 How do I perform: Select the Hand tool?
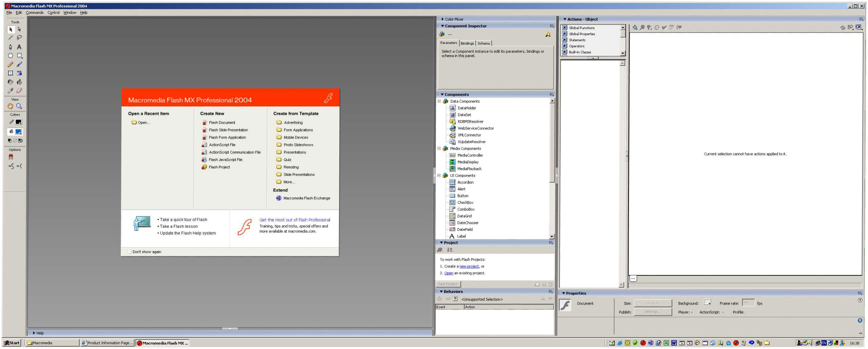point(11,106)
